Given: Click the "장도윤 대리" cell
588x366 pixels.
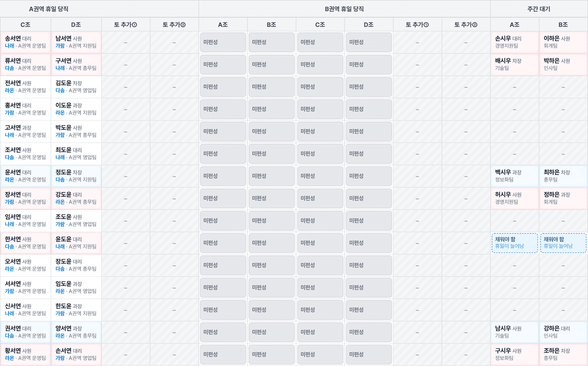Looking at the screenshot, I should click(76, 265).
